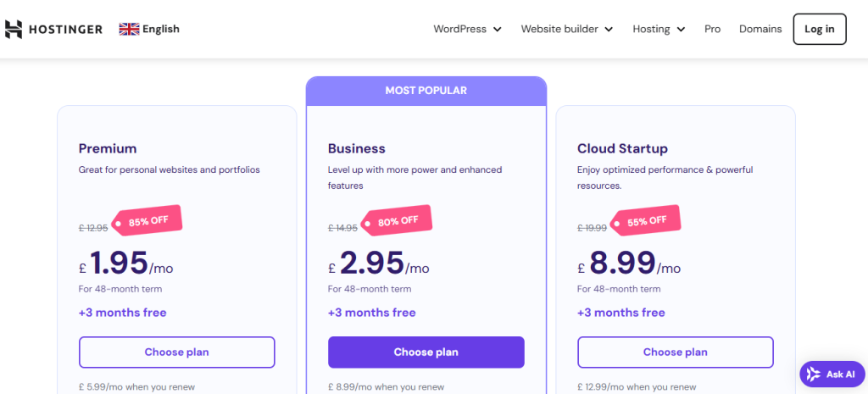This screenshot has height=394, width=868.
Task: Click the Hostinger logo icon
Action: click(14, 29)
